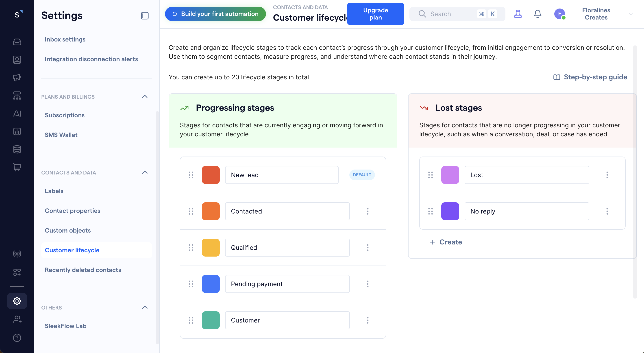Click the purple color swatch for Lost stage
The image size is (644, 353).
click(450, 175)
